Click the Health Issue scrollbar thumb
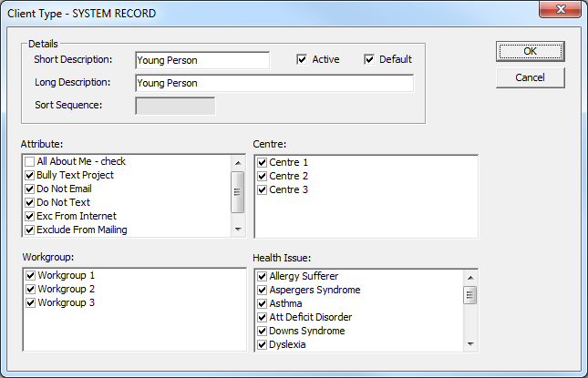Image resolution: width=588 pixels, height=378 pixels. tap(470, 294)
